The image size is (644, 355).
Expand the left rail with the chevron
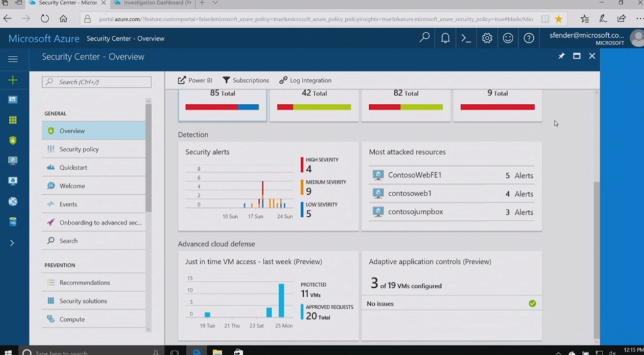tap(12, 243)
